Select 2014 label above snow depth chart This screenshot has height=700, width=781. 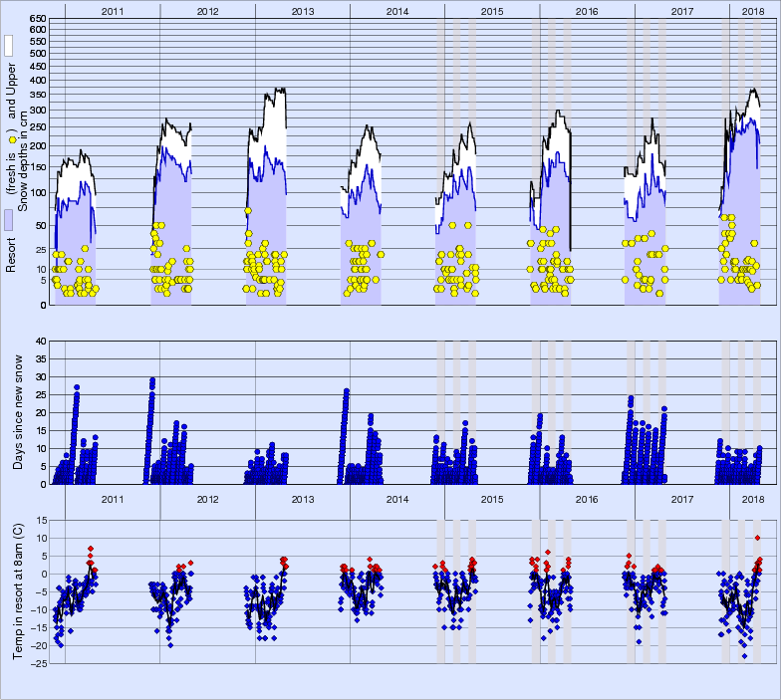click(396, 10)
